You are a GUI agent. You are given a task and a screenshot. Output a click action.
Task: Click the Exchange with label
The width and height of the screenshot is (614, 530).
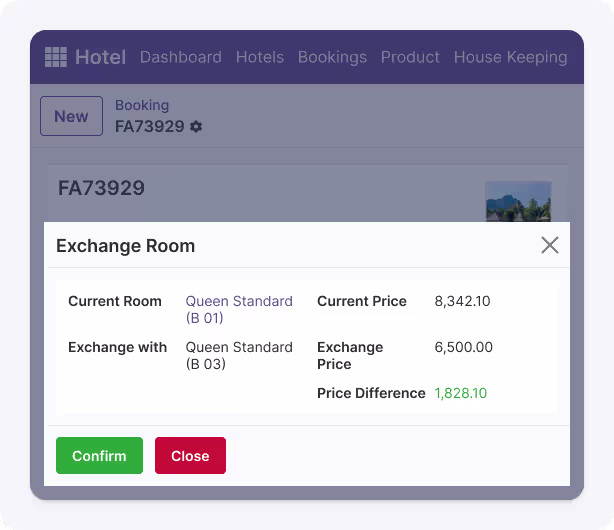coord(117,347)
